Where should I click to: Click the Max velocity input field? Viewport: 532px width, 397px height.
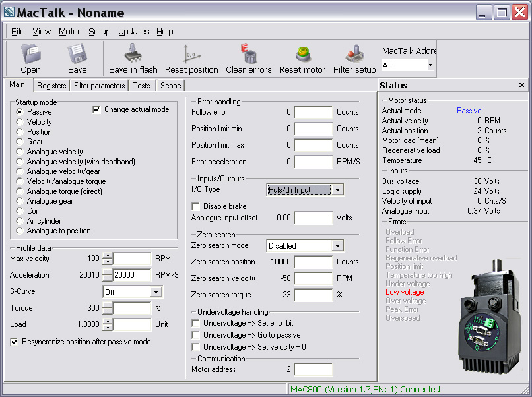pos(131,259)
